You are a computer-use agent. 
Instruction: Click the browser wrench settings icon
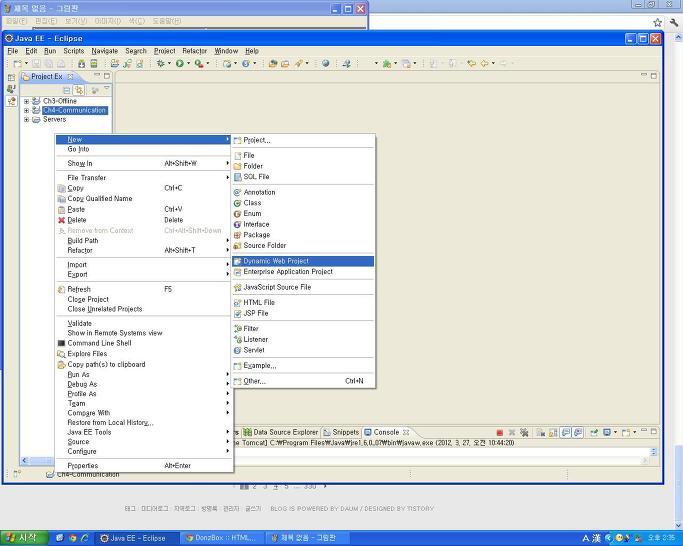pos(674,22)
